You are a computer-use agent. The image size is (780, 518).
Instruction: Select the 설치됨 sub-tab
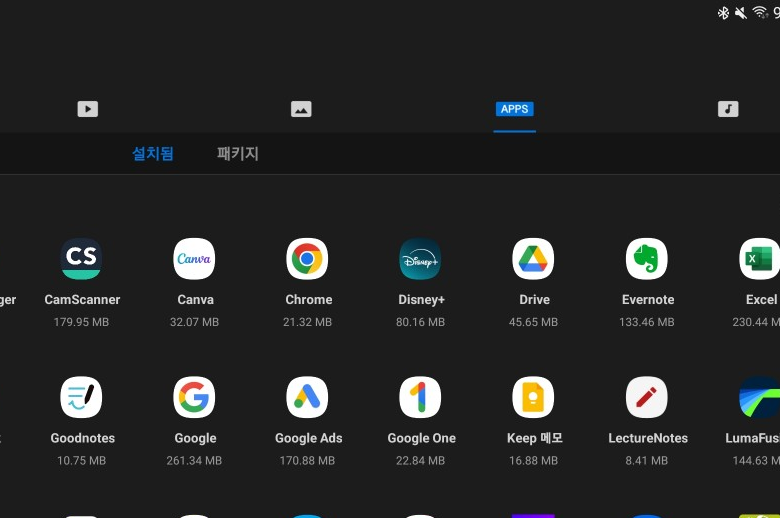tap(153, 153)
